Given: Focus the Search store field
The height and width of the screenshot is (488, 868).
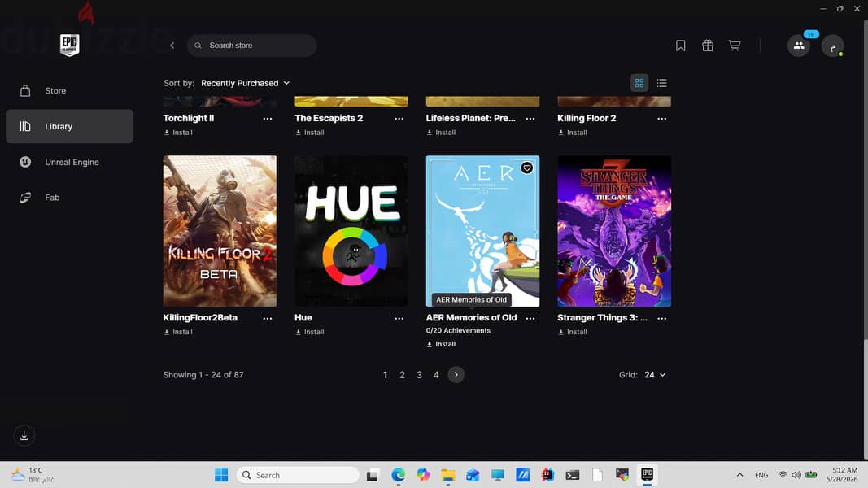Looking at the screenshot, I should (252, 46).
